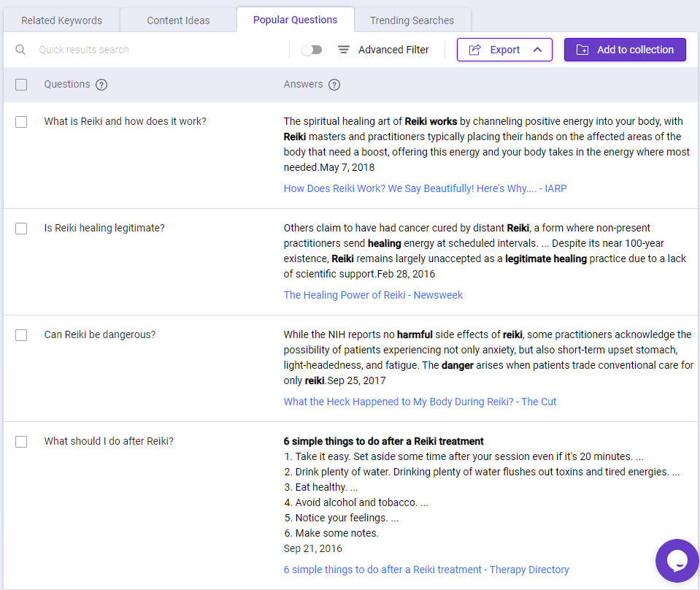Click question text 'Can Reiki be dangerous?'
This screenshot has height=590, width=700.
pyautogui.click(x=99, y=334)
